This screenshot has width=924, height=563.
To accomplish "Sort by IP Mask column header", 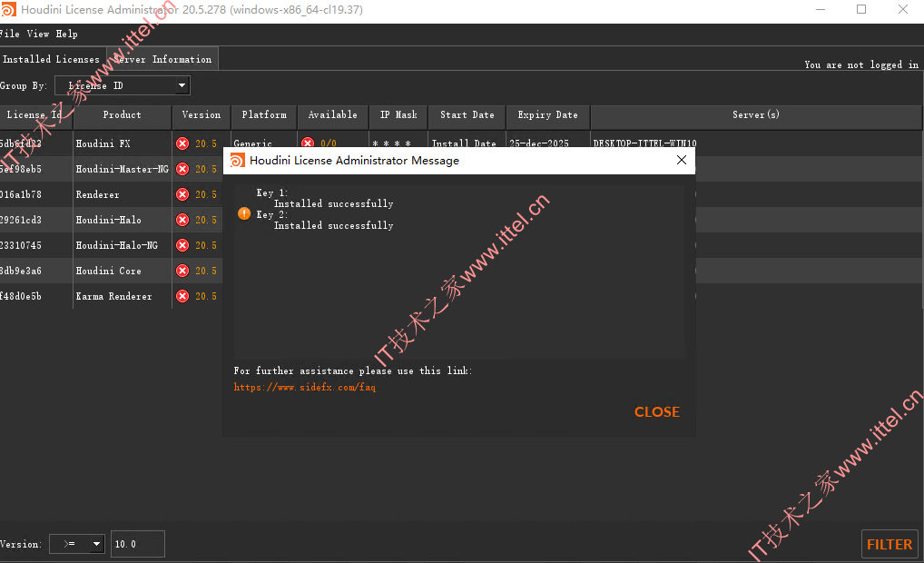I will 398,115.
